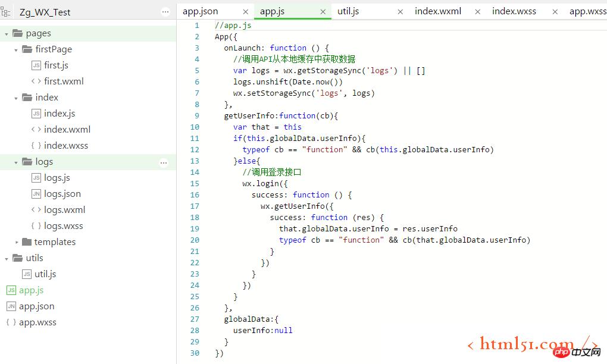The width and height of the screenshot is (607, 364).
Task: Click the braces icon for index.wxss
Action: [36, 146]
